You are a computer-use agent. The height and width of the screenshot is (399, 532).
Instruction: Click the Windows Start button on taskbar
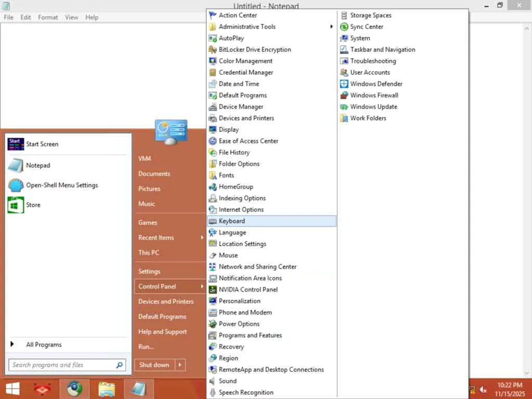pyautogui.click(x=12, y=389)
